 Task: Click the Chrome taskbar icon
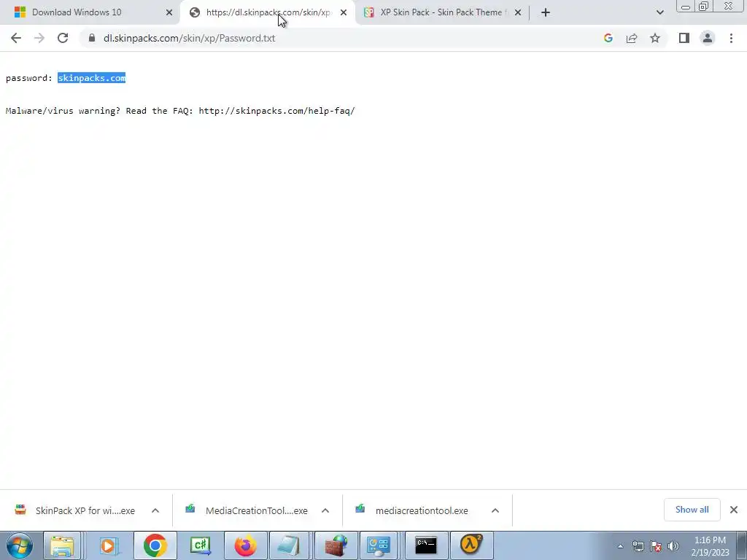point(155,545)
